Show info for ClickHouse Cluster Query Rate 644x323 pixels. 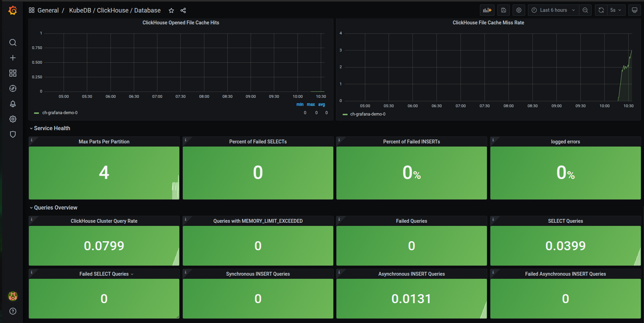coord(32,219)
